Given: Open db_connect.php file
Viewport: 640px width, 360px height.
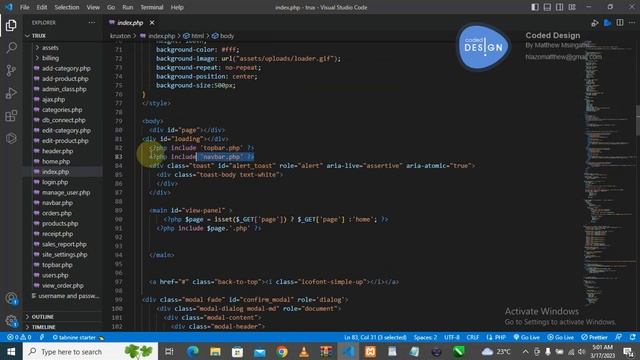Looking at the screenshot, I should click(64, 120).
